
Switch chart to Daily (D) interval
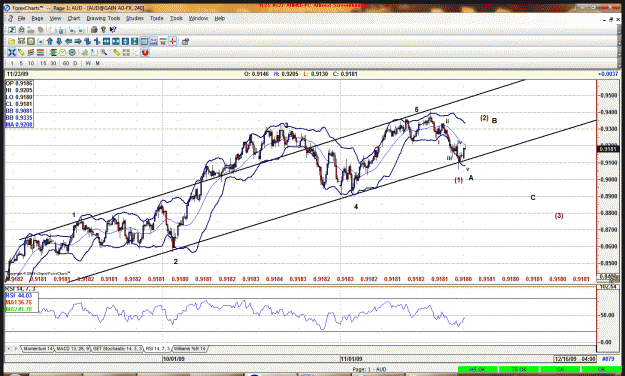pyautogui.click(x=75, y=63)
